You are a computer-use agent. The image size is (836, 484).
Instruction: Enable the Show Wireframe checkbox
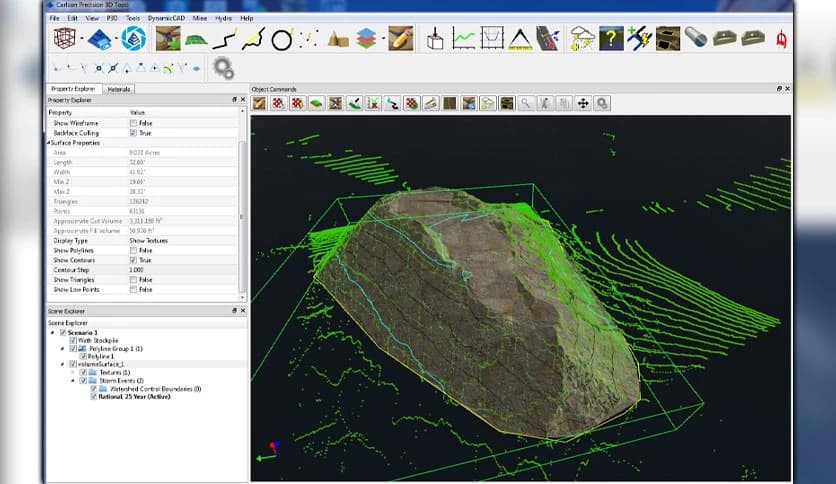click(134, 123)
